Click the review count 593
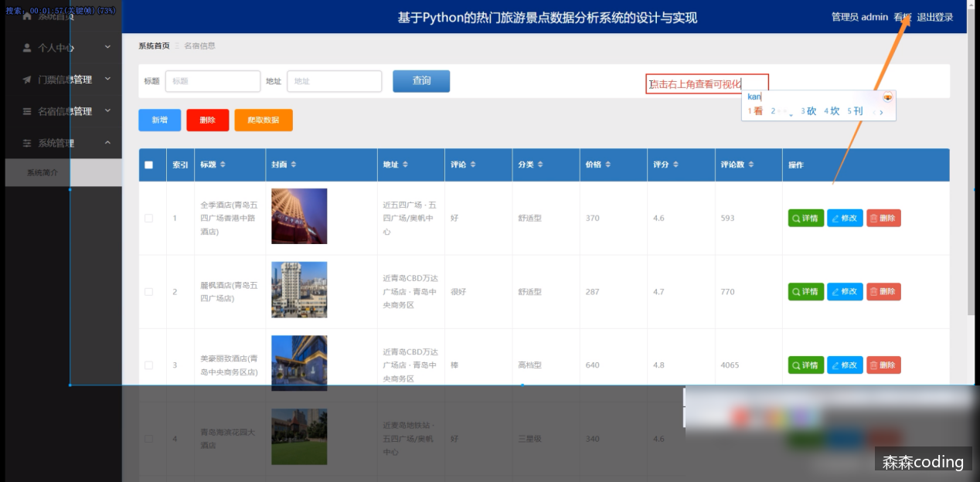This screenshot has width=980, height=482. coord(728,219)
